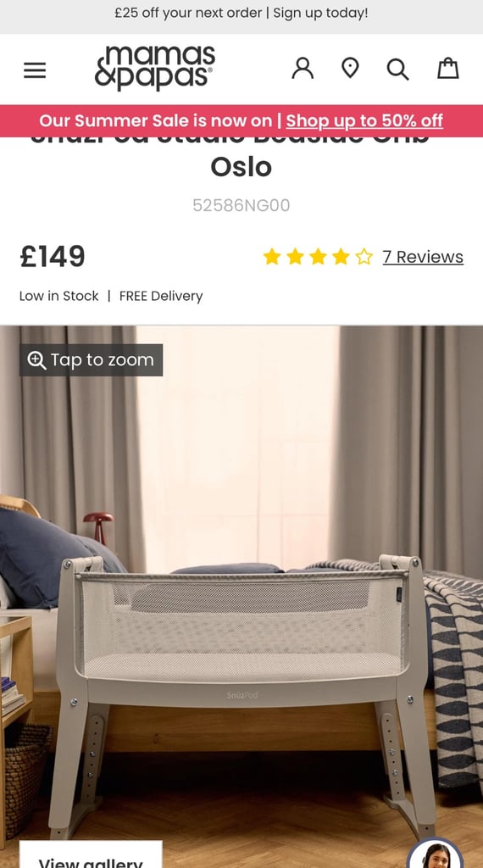This screenshot has width=483, height=868.
Task: Open the View gallery button
Action: tap(91, 854)
